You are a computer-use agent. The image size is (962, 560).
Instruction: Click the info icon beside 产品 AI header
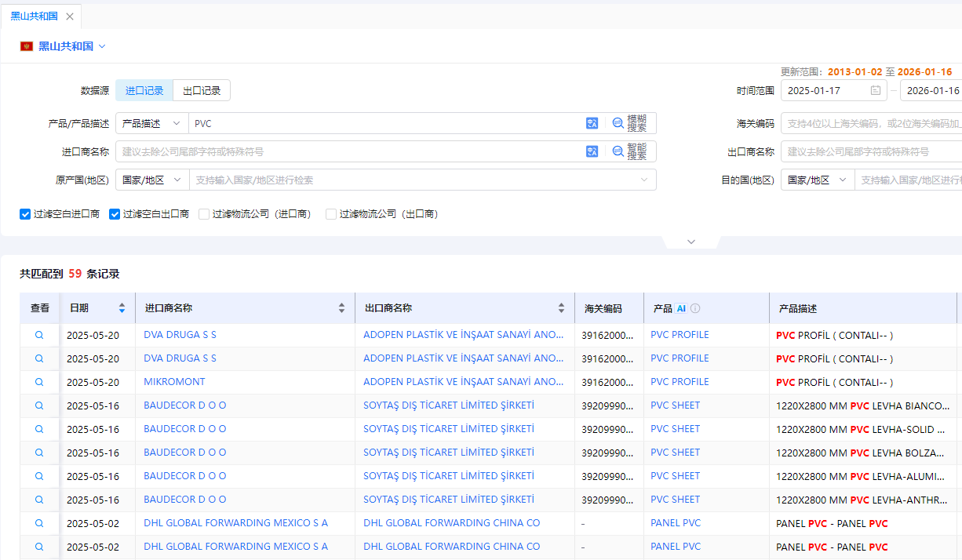click(695, 308)
